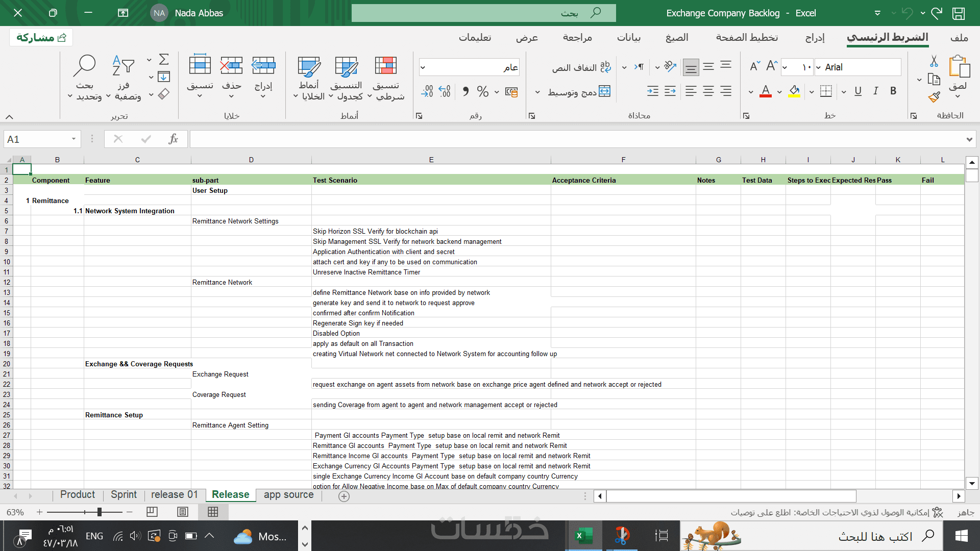Open the Insert ribbon tab
Viewport: 980px width, 551px height.
815,38
